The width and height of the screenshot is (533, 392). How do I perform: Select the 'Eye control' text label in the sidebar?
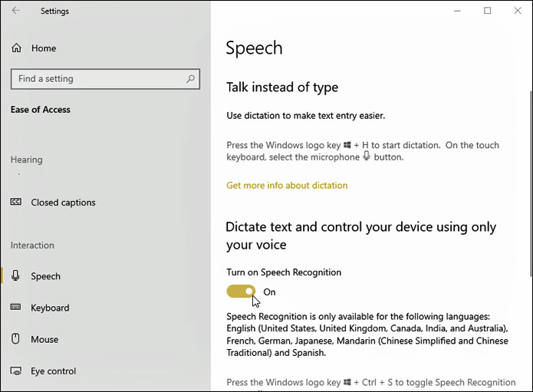(53, 371)
